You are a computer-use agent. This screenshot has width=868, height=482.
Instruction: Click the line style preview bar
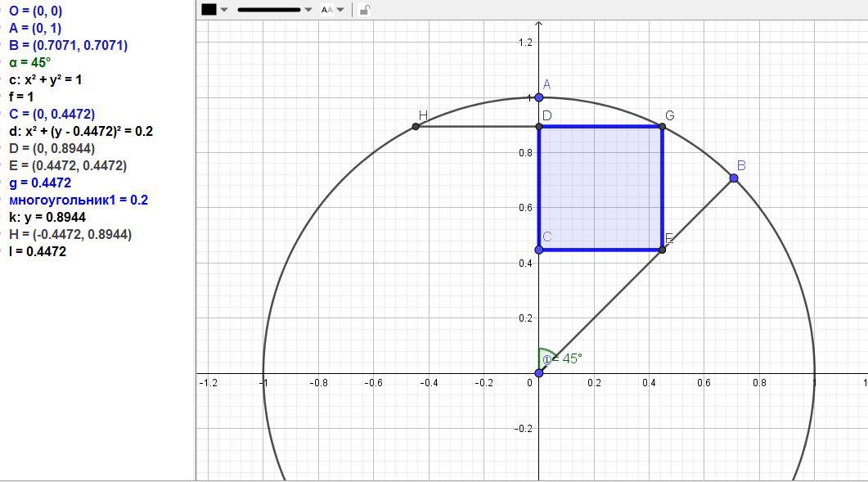(268, 10)
